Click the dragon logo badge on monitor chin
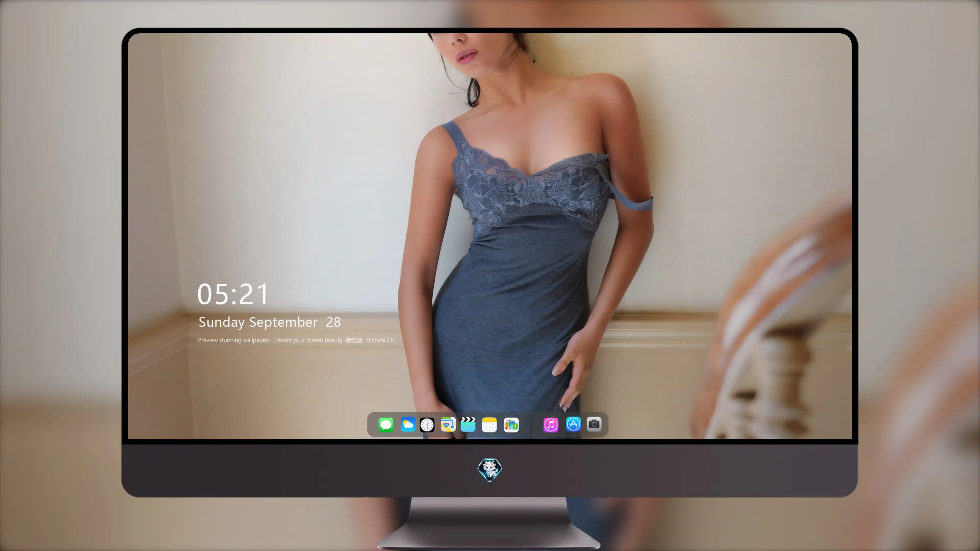The height and width of the screenshot is (551, 980). pyautogui.click(x=490, y=470)
